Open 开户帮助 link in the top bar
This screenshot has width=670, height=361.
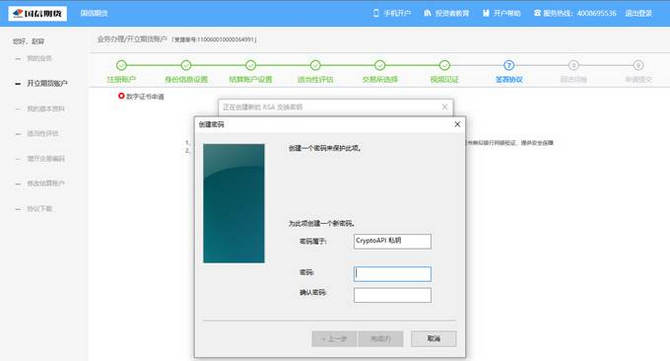click(507, 13)
